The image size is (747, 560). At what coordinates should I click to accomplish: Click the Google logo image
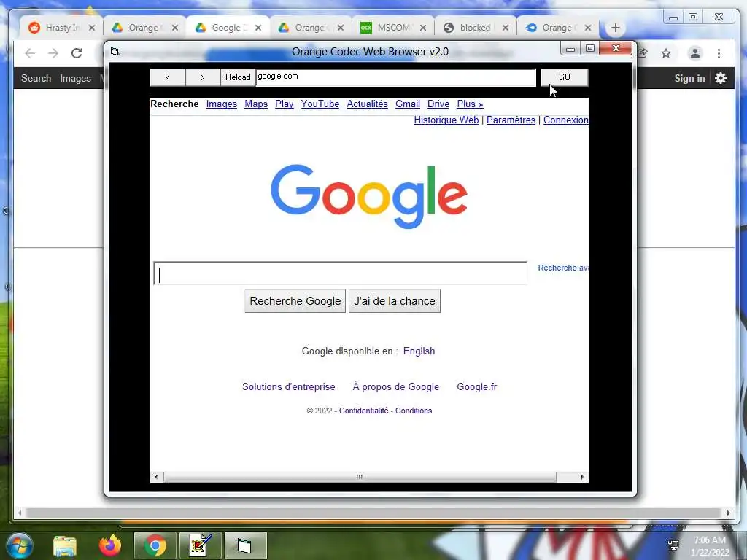pos(369,196)
